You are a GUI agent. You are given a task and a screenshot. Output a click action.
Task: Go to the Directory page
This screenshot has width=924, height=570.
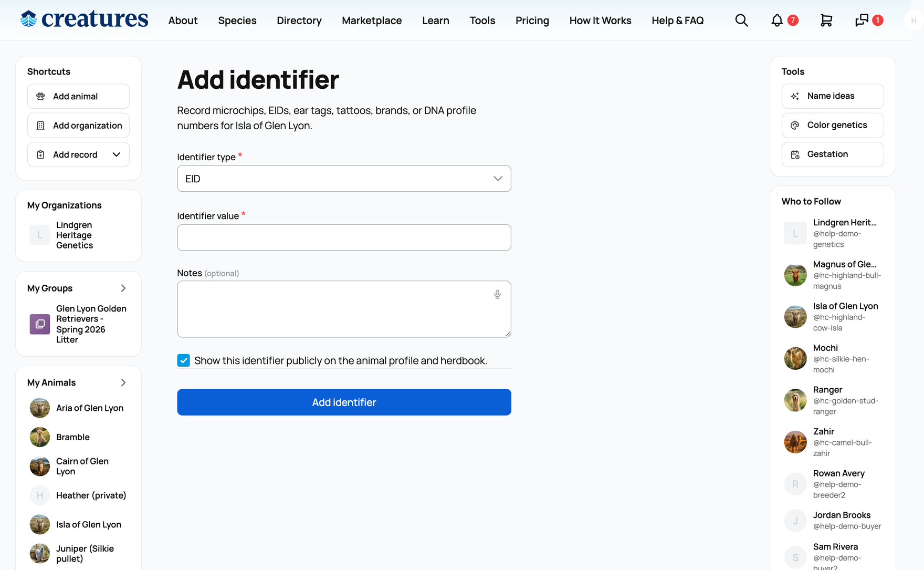299,20
